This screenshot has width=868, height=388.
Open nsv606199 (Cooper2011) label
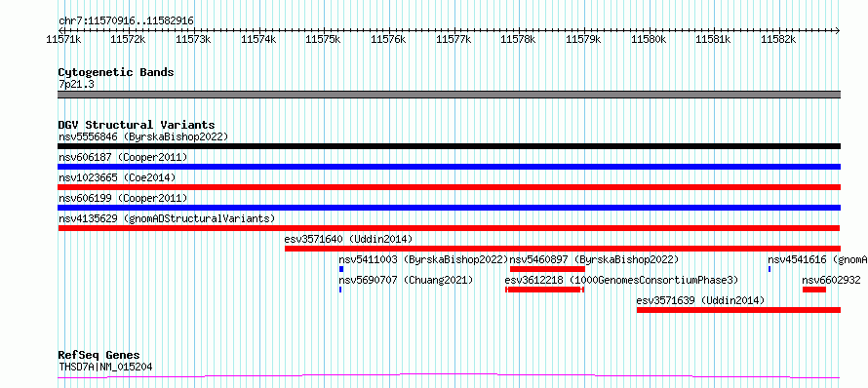(x=123, y=198)
